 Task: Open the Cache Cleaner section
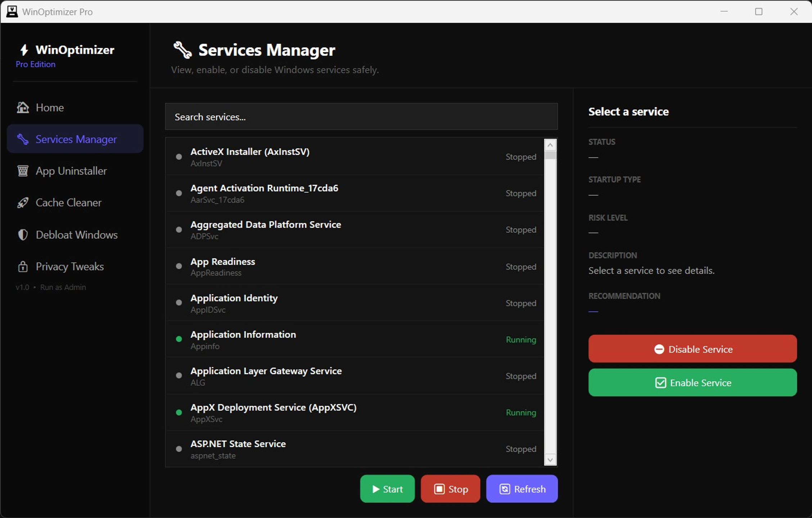point(75,203)
